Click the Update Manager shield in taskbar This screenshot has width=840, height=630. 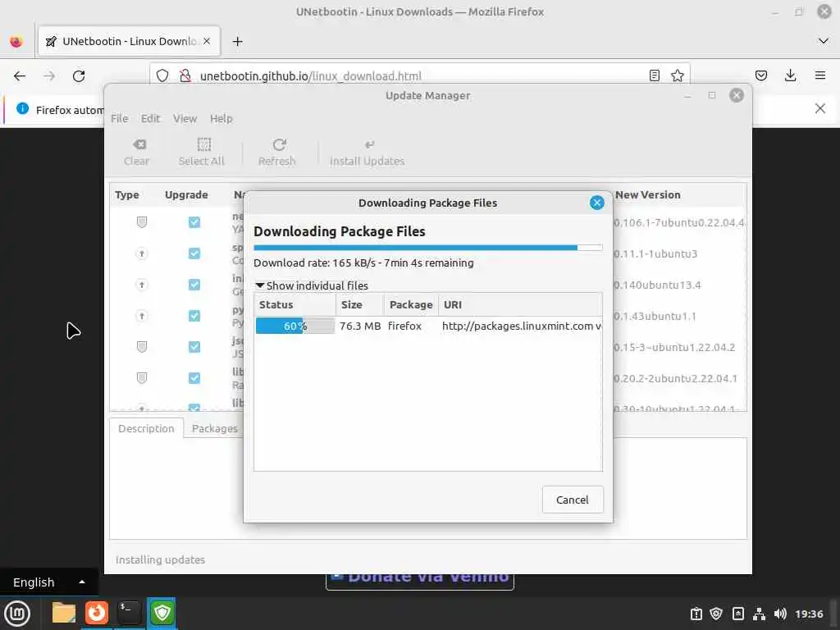click(x=162, y=613)
